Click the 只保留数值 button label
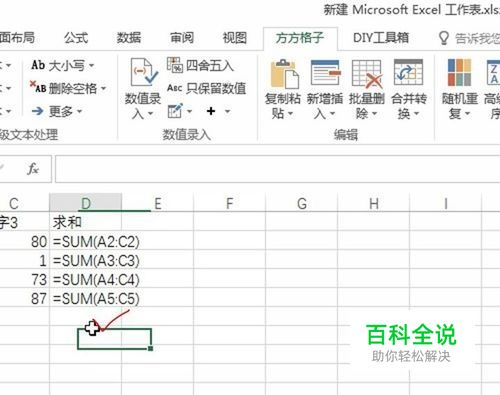 coord(216,88)
